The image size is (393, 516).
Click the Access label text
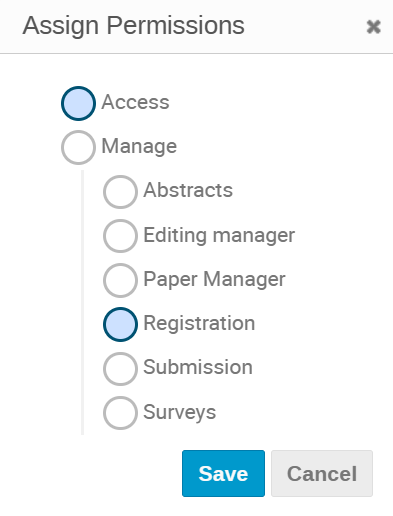[135, 102]
